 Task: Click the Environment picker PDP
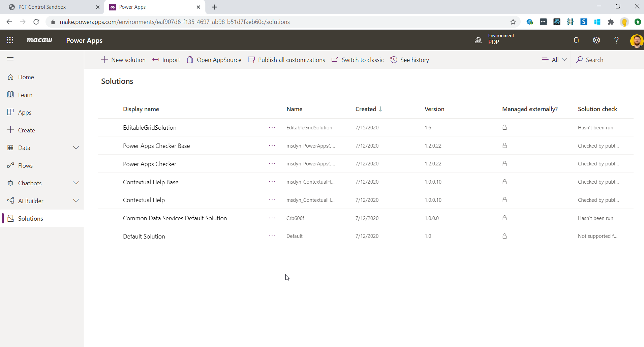[494, 39]
